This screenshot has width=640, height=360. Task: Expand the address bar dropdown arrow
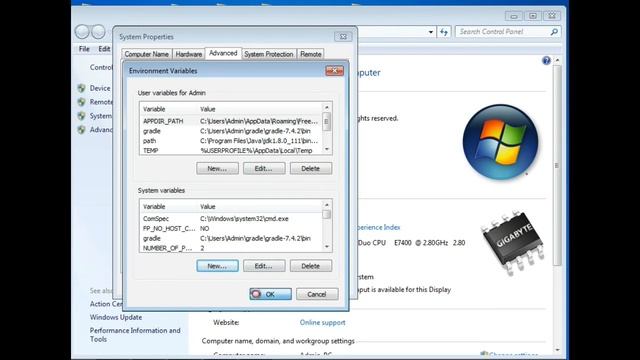431,32
